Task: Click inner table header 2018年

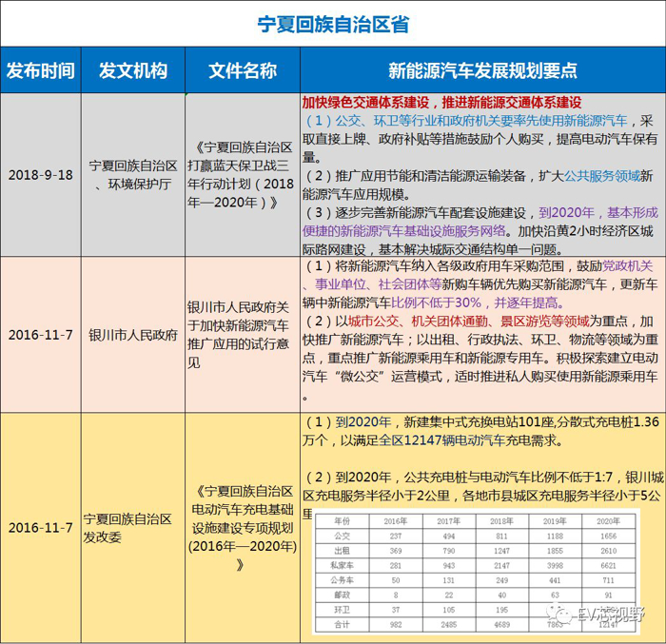Action: [x=501, y=520]
